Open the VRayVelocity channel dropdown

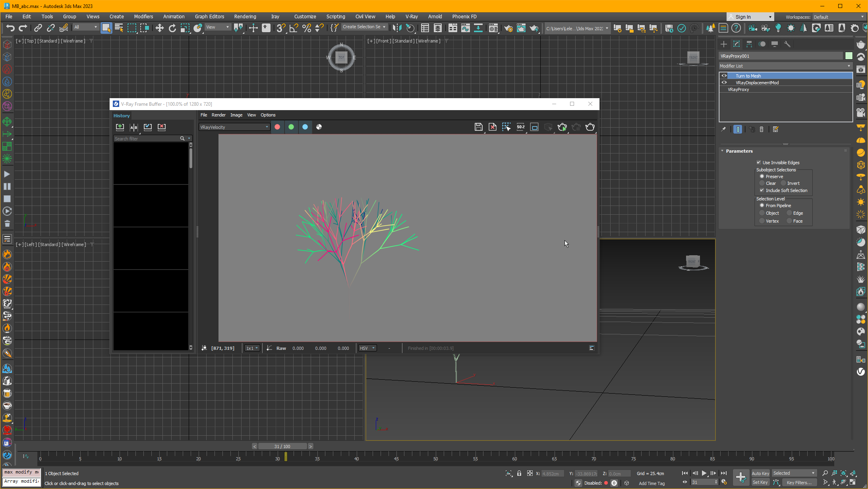[x=234, y=127]
